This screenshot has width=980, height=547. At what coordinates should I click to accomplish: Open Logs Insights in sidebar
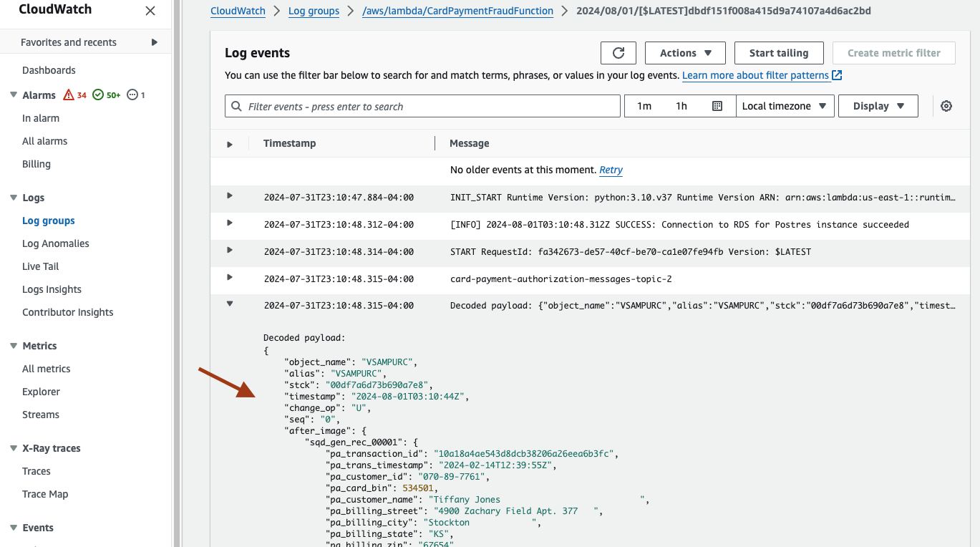[52, 289]
